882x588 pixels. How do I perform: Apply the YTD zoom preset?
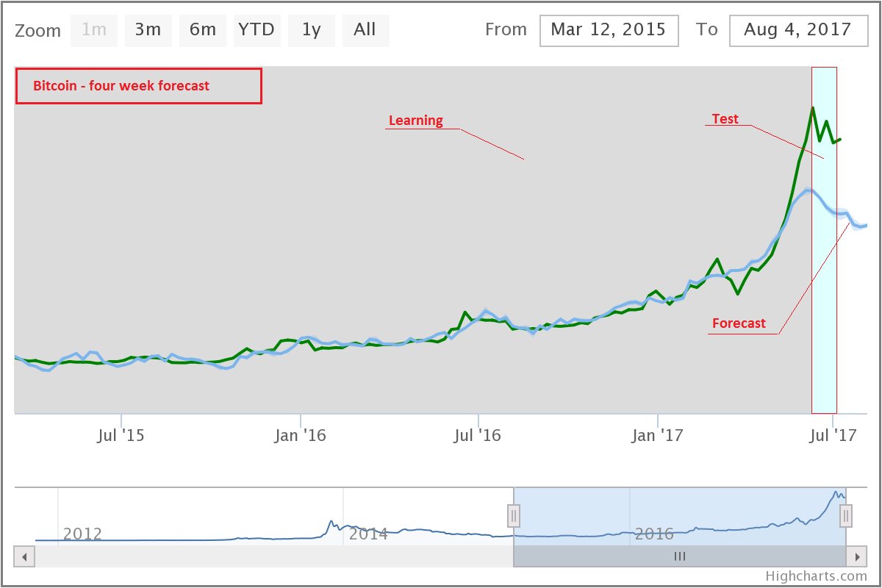click(257, 30)
